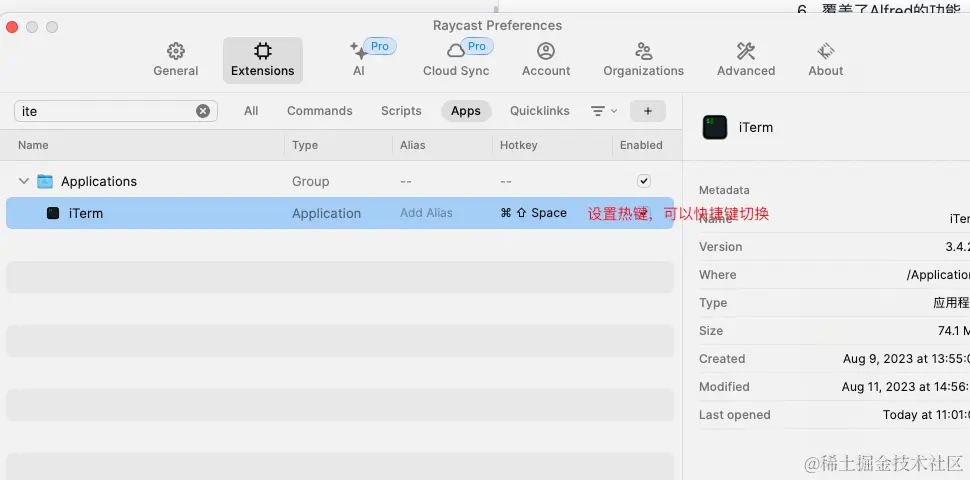Click the Hotkey column header
Screen dimensions: 970x480
click(518, 145)
